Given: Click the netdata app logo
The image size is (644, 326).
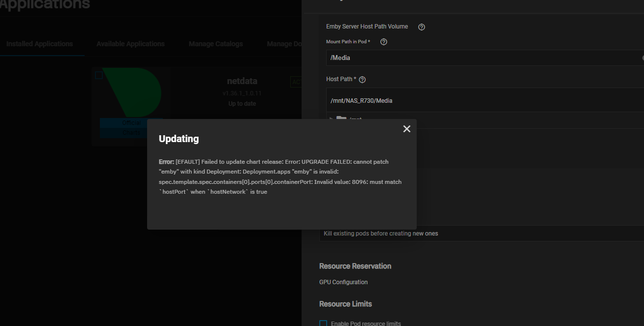Looking at the screenshot, I should pyautogui.click(x=131, y=92).
